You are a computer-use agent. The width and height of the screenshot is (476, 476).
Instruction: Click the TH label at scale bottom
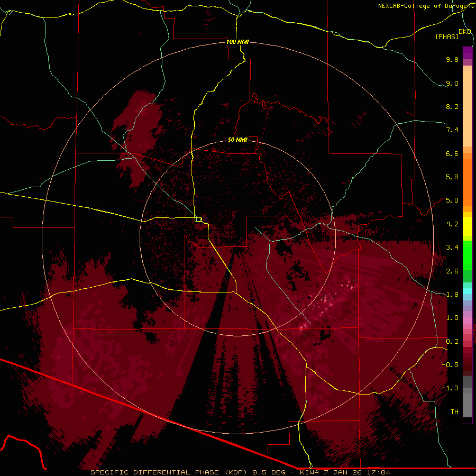tap(454, 412)
